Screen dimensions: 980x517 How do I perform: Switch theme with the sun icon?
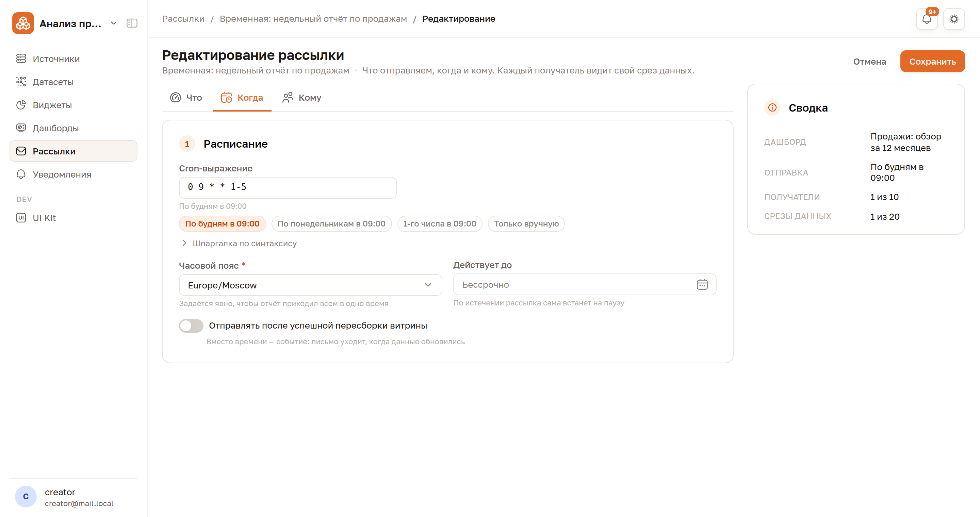coord(954,19)
